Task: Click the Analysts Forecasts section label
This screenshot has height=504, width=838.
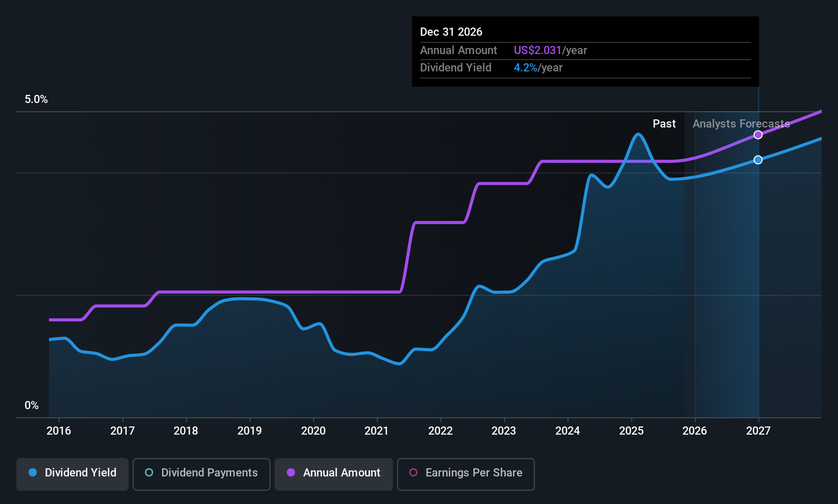Action: pos(741,123)
